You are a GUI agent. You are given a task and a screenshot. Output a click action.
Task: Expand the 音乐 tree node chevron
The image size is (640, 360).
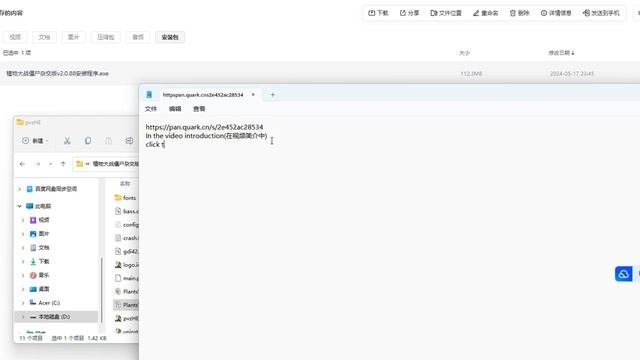[x=23, y=276]
